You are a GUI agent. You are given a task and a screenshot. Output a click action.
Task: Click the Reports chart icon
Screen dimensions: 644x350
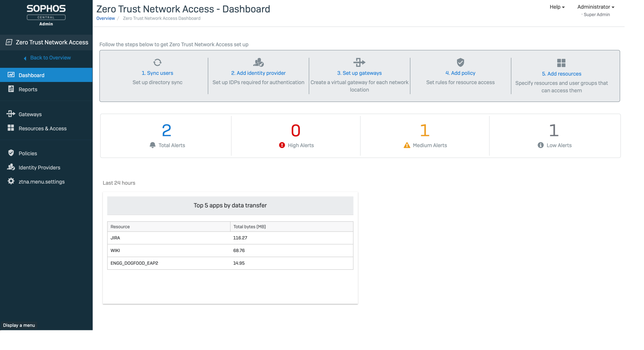[x=11, y=89]
